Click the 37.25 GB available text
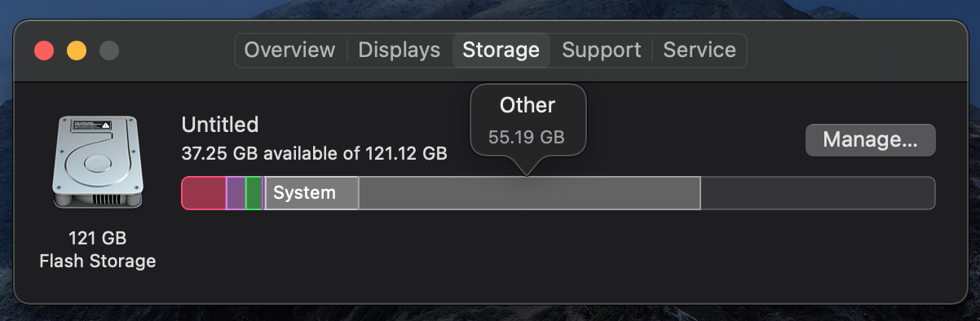 (x=314, y=153)
